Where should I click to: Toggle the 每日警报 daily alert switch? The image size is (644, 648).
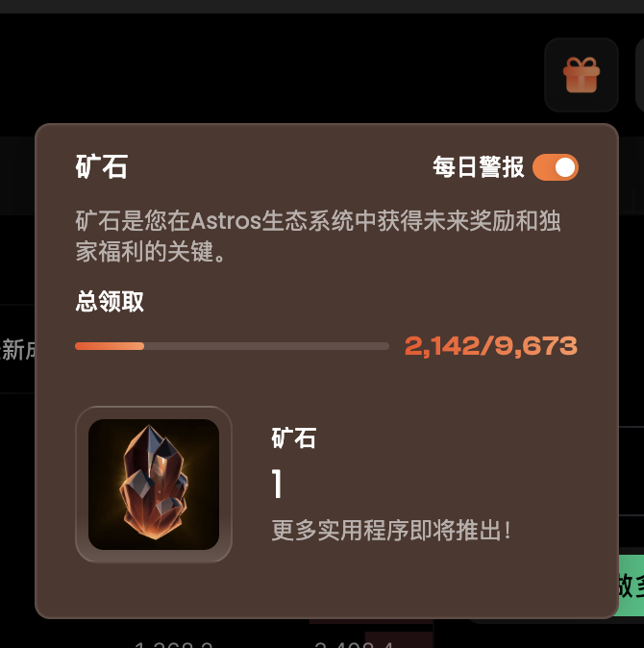[556, 167]
